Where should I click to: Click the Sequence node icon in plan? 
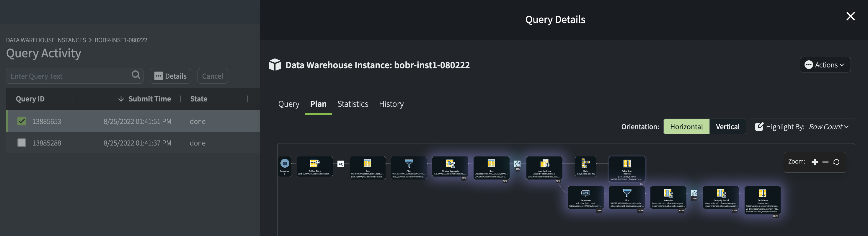point(285,164)
